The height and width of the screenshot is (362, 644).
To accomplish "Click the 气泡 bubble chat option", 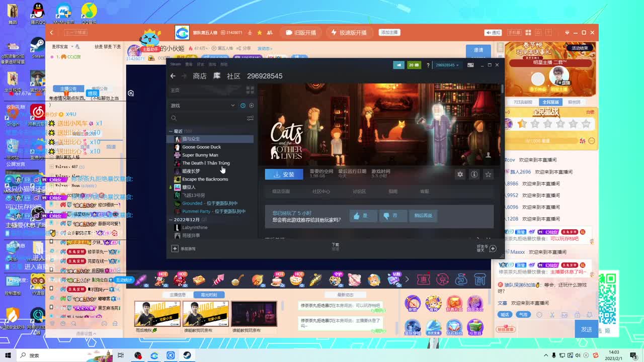I will coord(523,315).
